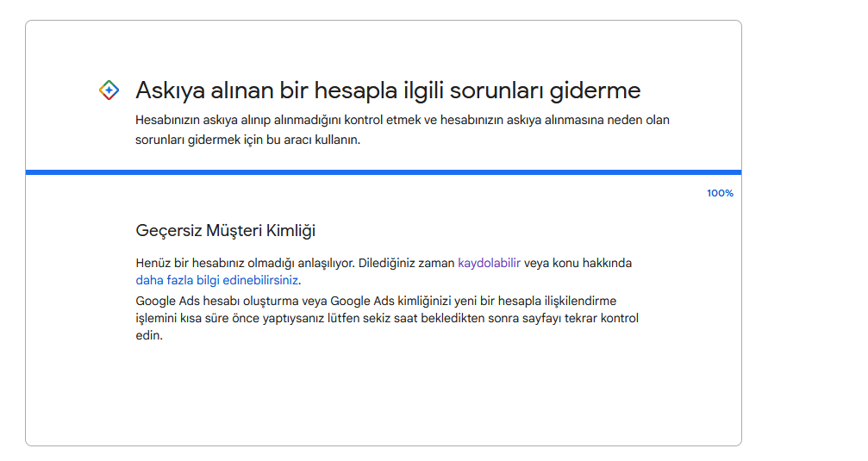Click the 'Geçersiz Müşteri Kimliği' subheading

tap(225, 230)
